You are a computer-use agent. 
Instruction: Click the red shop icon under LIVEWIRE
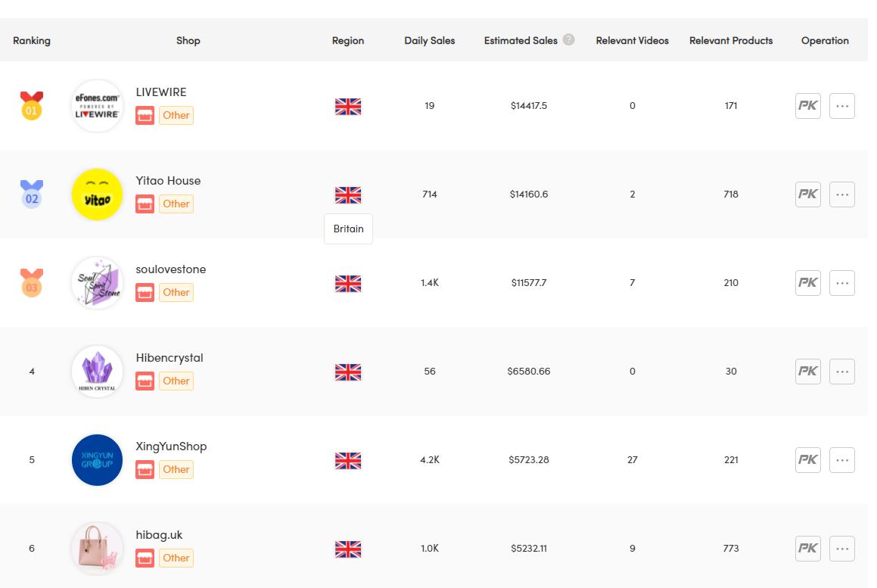tap(145, 115)
